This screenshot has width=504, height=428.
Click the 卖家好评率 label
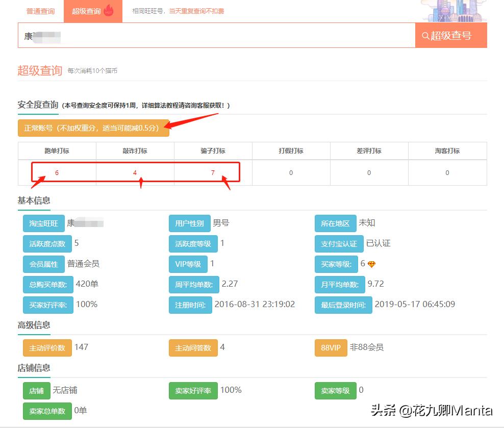tap(193, 391)
